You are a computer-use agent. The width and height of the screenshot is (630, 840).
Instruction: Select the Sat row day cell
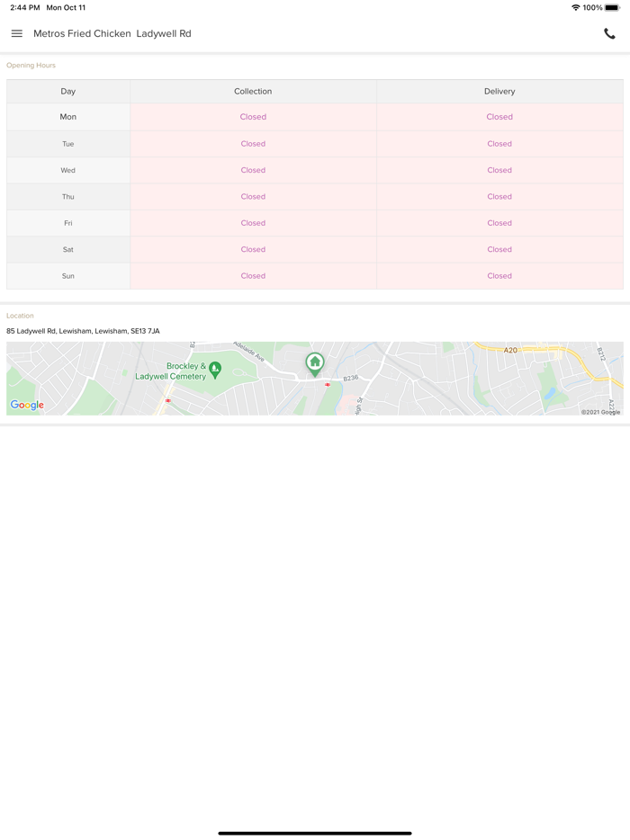pyautogui.click(x=68, y=250)
